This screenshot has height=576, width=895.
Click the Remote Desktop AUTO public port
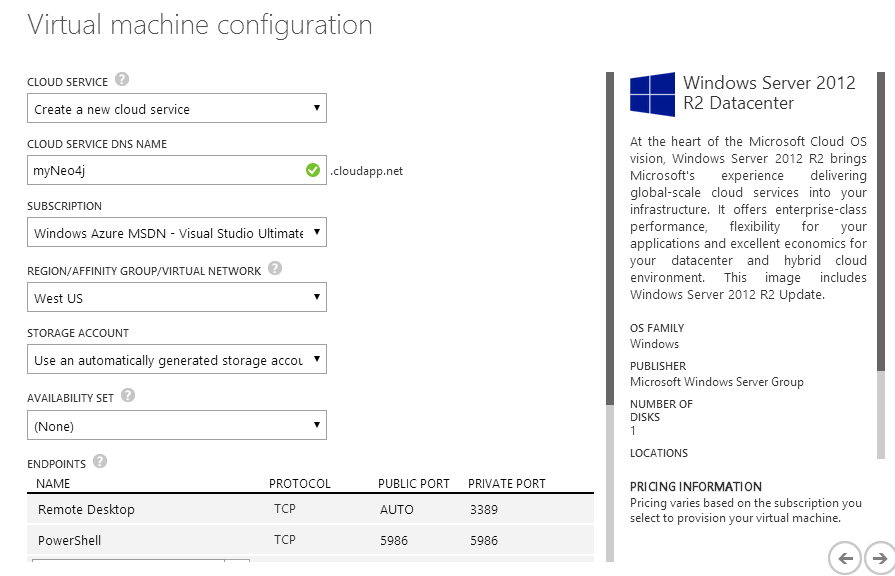tap(397, 509)
